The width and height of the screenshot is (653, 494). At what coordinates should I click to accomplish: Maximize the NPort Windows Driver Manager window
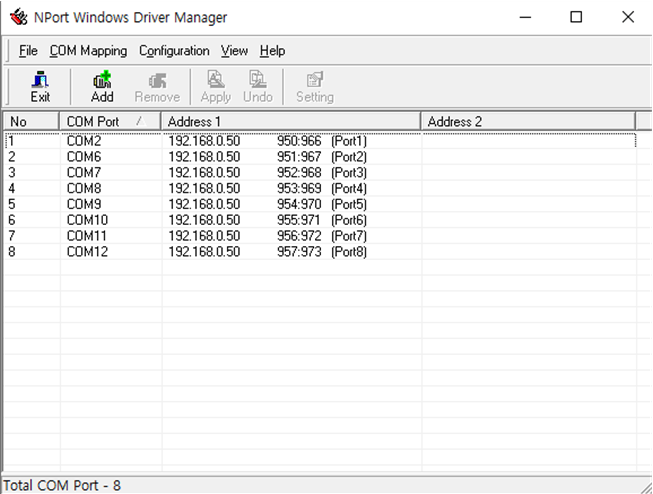[x=576, y=17]
